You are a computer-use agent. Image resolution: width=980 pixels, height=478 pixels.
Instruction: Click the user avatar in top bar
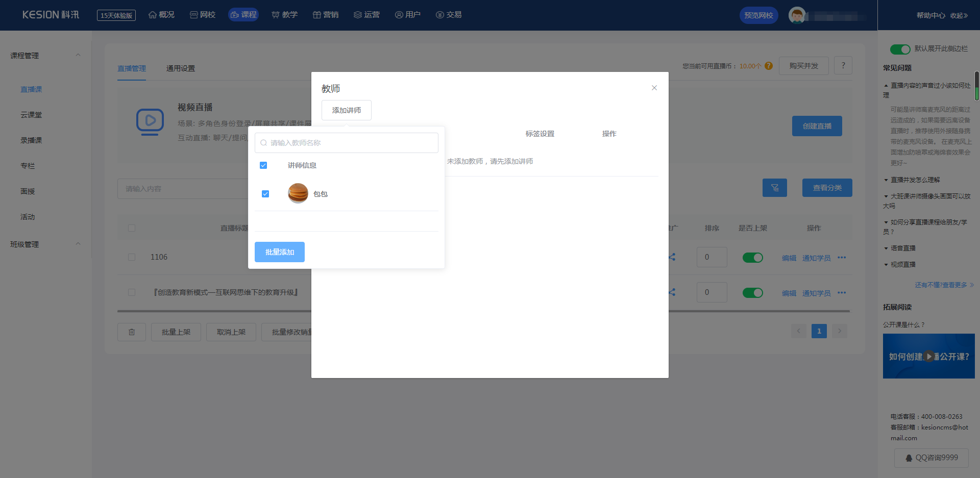797,15
